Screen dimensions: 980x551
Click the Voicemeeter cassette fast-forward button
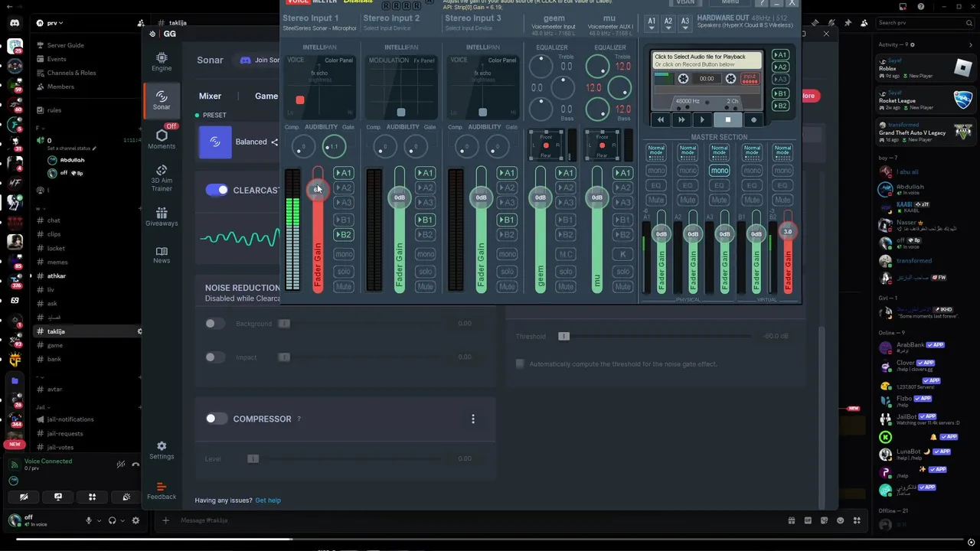tap(681, 119)
